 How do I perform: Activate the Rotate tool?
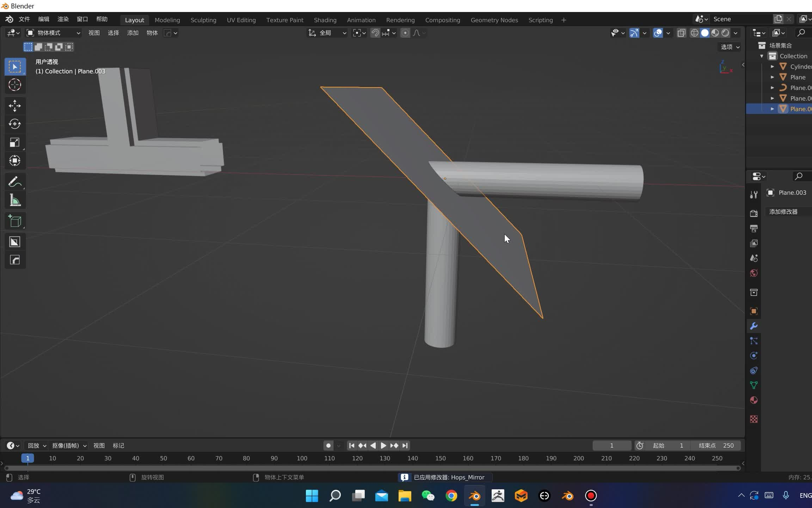pyautogui.click(x=15, y=124)
